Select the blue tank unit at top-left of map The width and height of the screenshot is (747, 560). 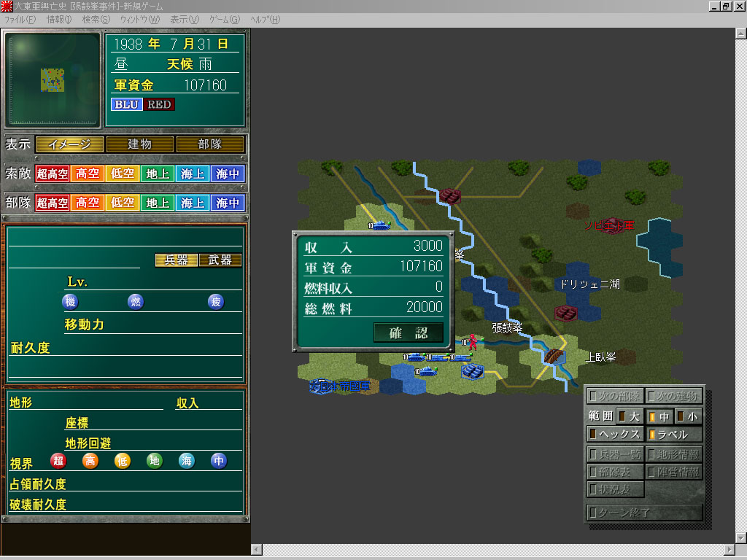point(381,225)
